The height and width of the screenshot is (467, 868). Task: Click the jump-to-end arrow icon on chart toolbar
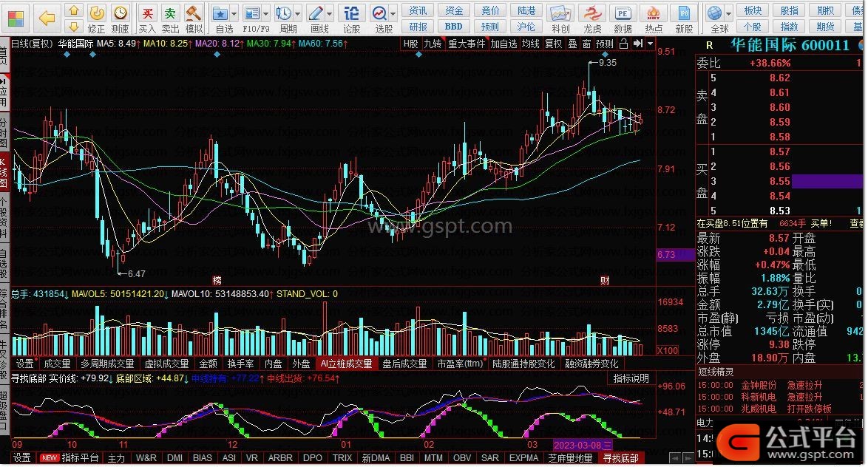(x=638, y=44)
